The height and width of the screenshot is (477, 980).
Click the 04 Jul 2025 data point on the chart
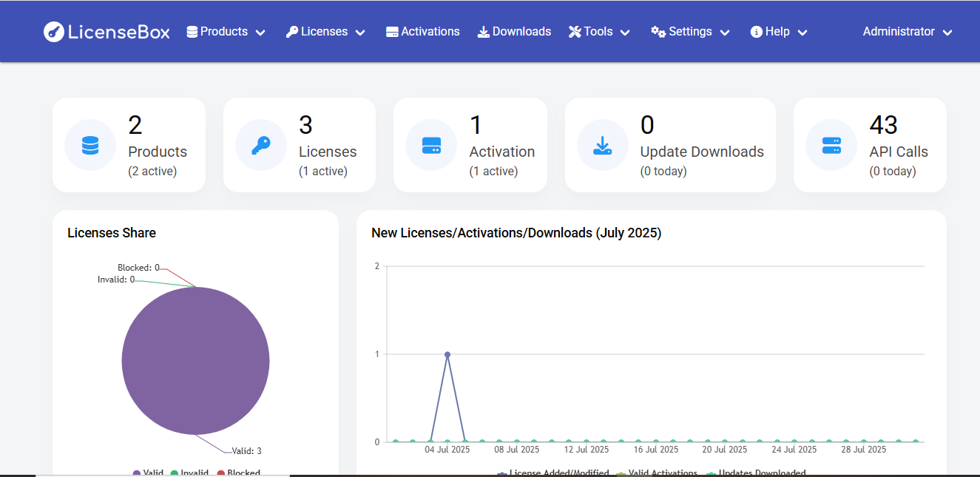tap(447, 354)
